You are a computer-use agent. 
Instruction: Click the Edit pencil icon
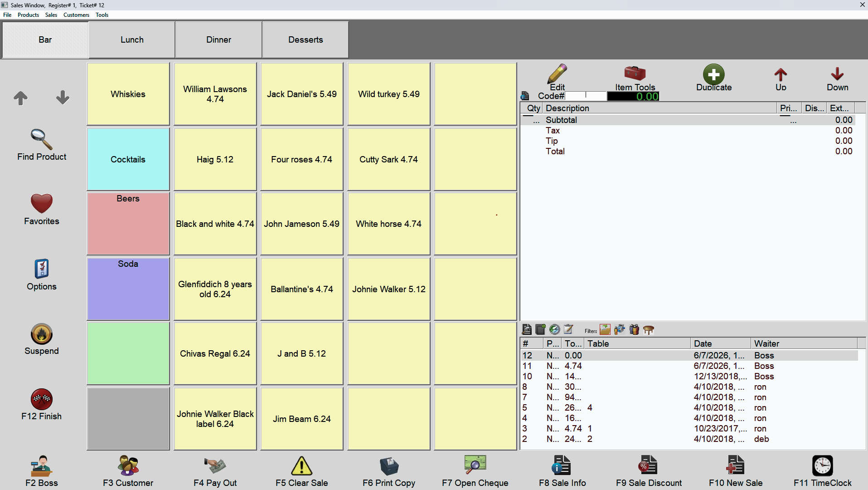[x=557, y=73]
